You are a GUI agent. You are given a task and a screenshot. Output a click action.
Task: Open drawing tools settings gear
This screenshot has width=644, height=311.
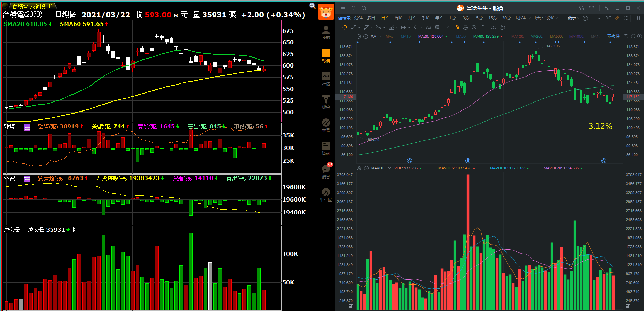point(502,27)
